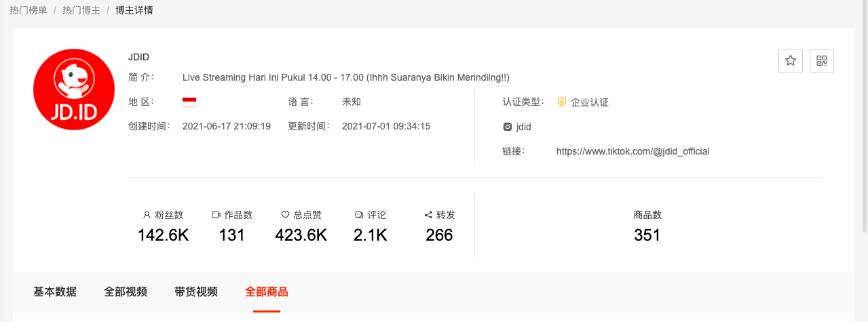
Task: Click the JD.ID profile avatar
Action: tap(73, 90)
